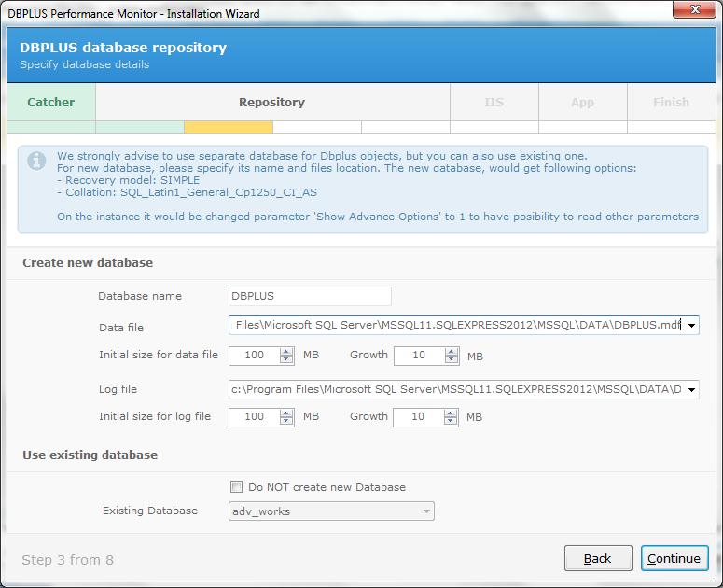Click the 'Create new database' heading
This screenshot has height=588, width=723.
click(88, 263)
